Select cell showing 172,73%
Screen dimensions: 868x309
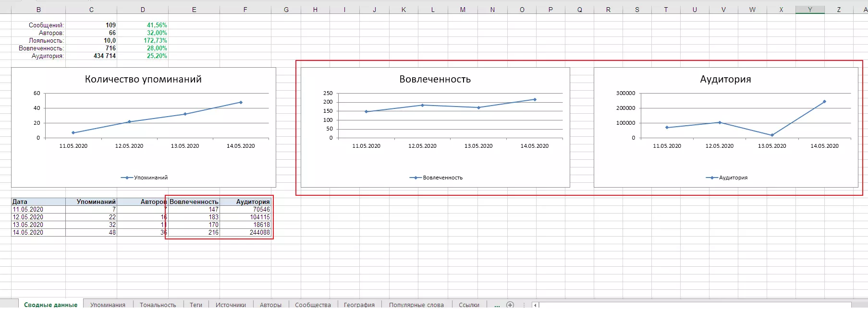tap(143, 40)
